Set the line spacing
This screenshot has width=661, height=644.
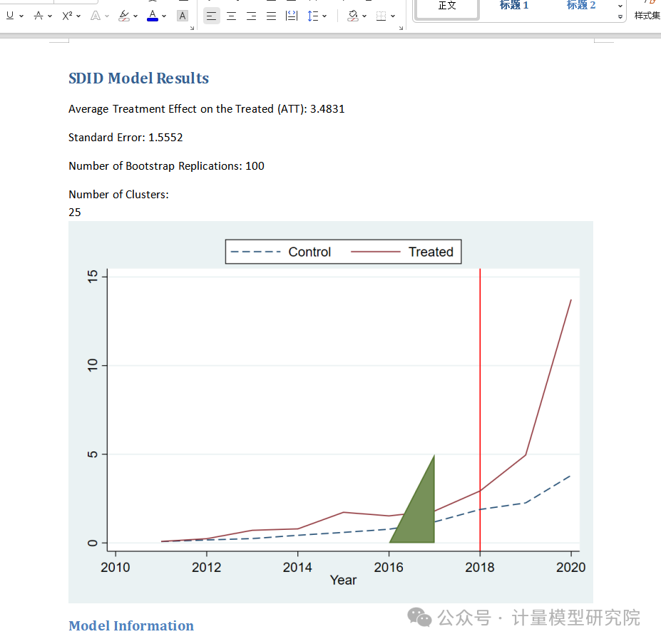(313, 16)
